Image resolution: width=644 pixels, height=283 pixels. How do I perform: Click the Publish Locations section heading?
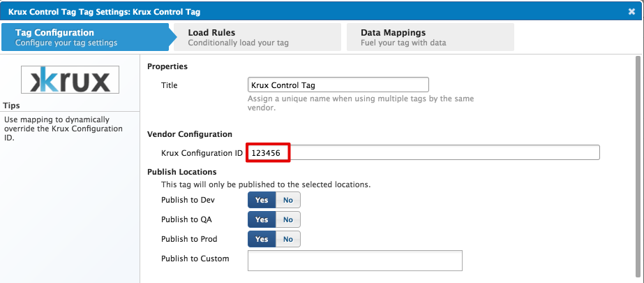[181, 172]
